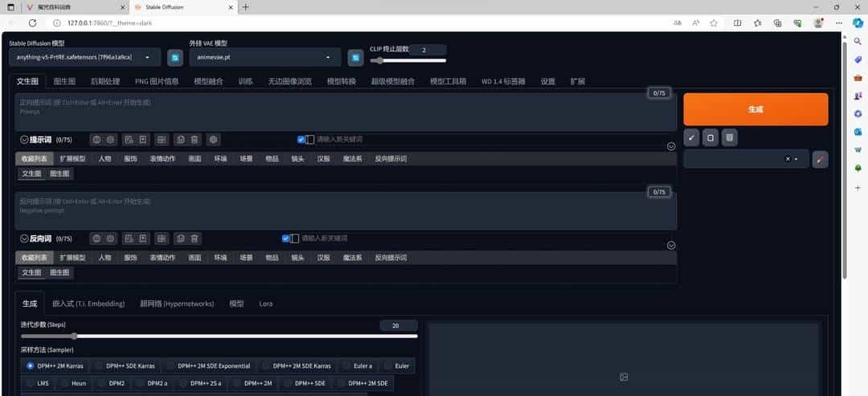
Task: Toggle the blue checkbox in 提示词 toolbar
Action: [x=301, y=140]
